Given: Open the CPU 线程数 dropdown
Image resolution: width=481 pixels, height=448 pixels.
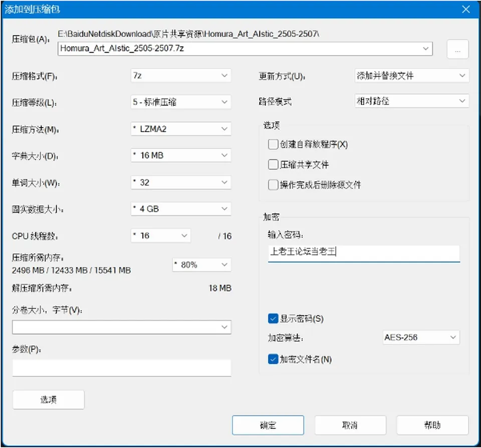Looking at the screenshot, I should [x=161, y=236].
